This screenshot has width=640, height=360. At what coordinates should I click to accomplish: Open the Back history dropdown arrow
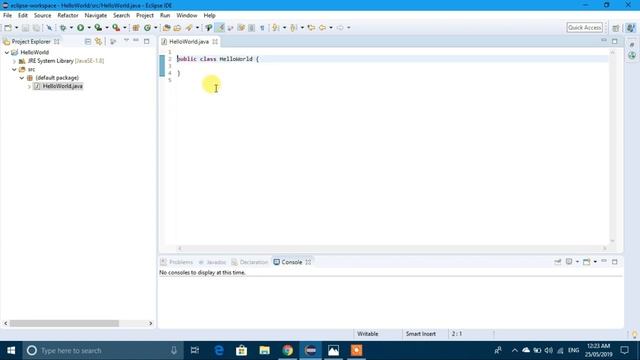[331, 28]
